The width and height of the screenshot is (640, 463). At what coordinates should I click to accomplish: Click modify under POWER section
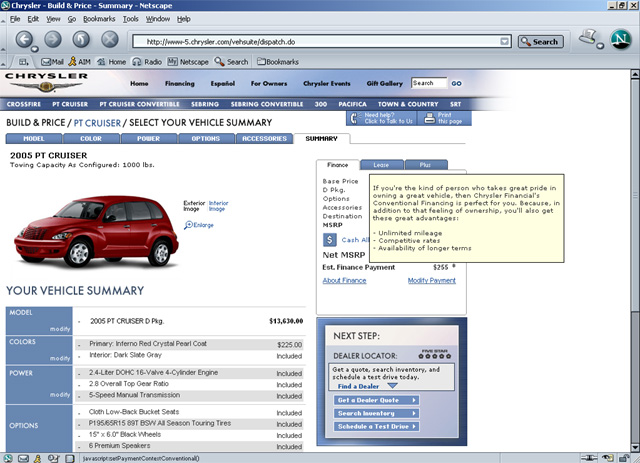coord(60,395)
